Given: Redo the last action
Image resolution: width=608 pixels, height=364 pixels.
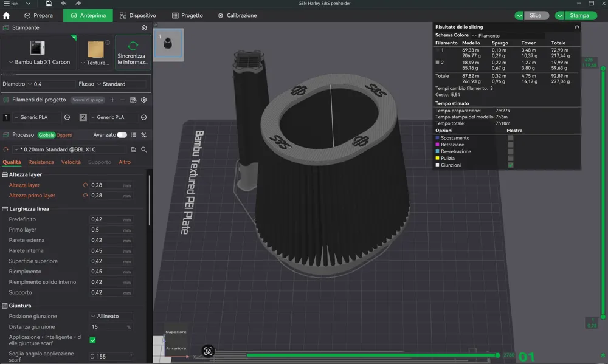Looking at the screenshot, I should (78, 4).
